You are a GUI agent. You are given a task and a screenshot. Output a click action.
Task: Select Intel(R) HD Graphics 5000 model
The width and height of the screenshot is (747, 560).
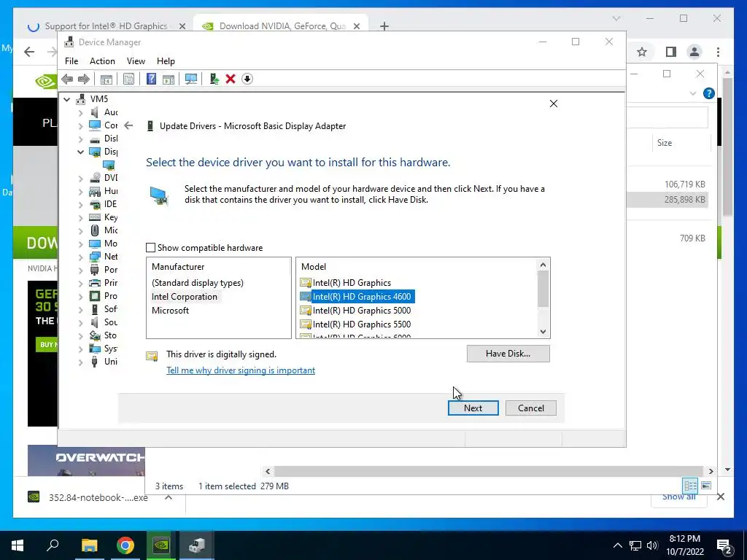click(x=362, y=311)
